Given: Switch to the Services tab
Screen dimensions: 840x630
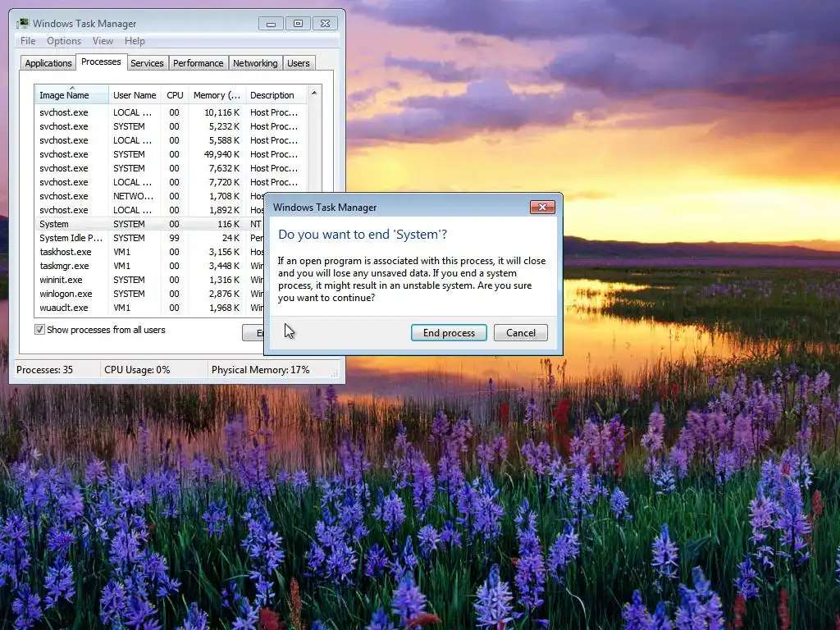Looking at the screenshot, I should pos(147,63).
